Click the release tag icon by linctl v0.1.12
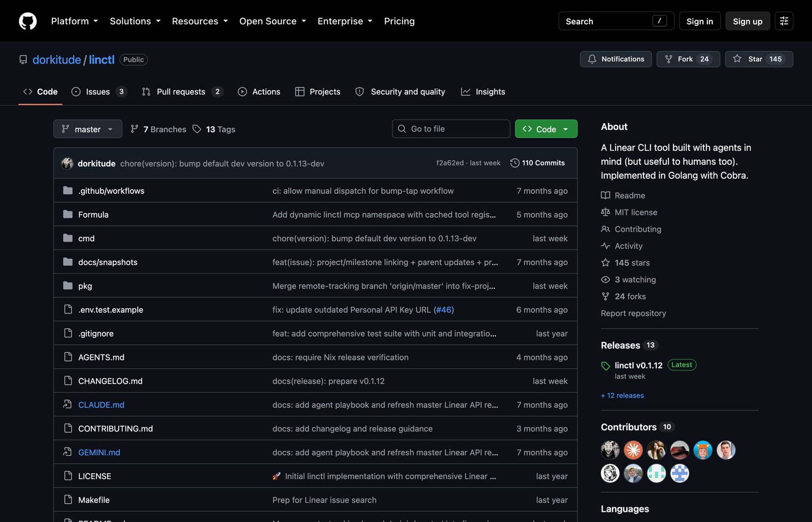812x522 pixels. click(x=605, y=366)
